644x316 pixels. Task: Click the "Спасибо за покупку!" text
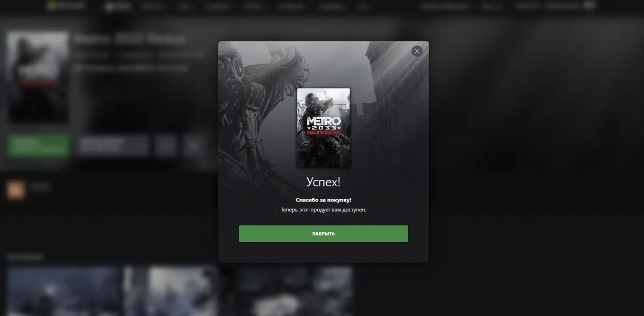point(323,200)
